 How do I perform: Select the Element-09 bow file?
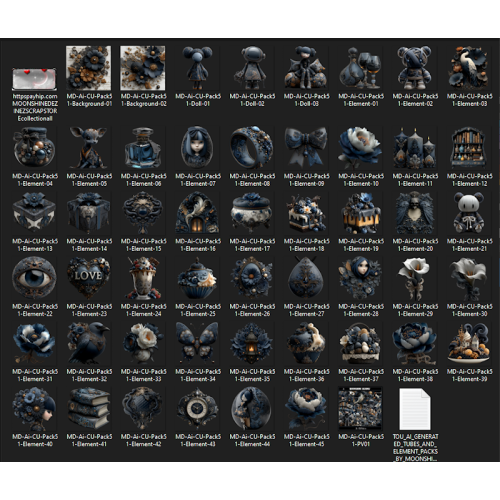click(306, 147)
